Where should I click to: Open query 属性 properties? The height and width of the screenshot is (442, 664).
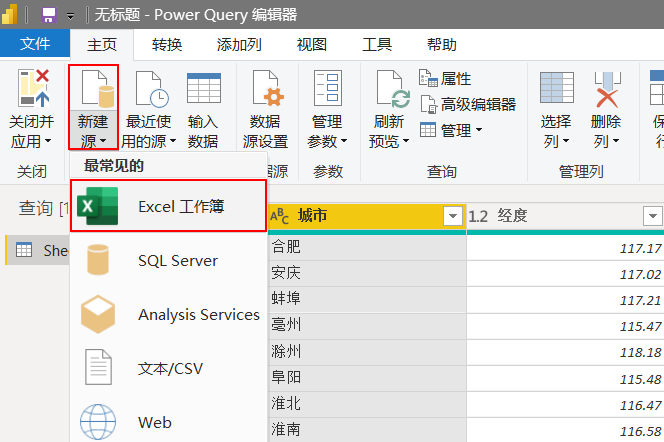tap(445, 78)
